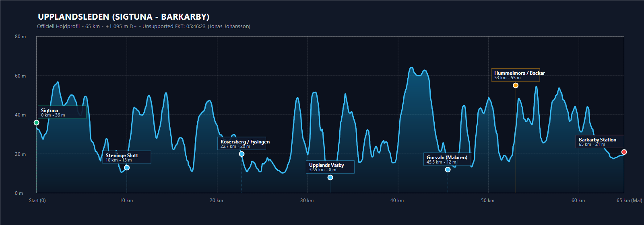Click the Hummelmora / Backar label box

pos(516,75)
